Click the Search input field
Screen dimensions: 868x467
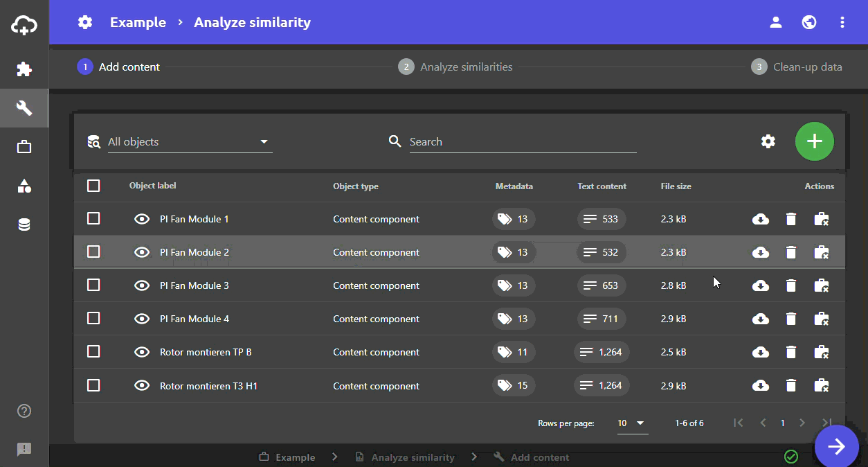click(x=523, y=142)
